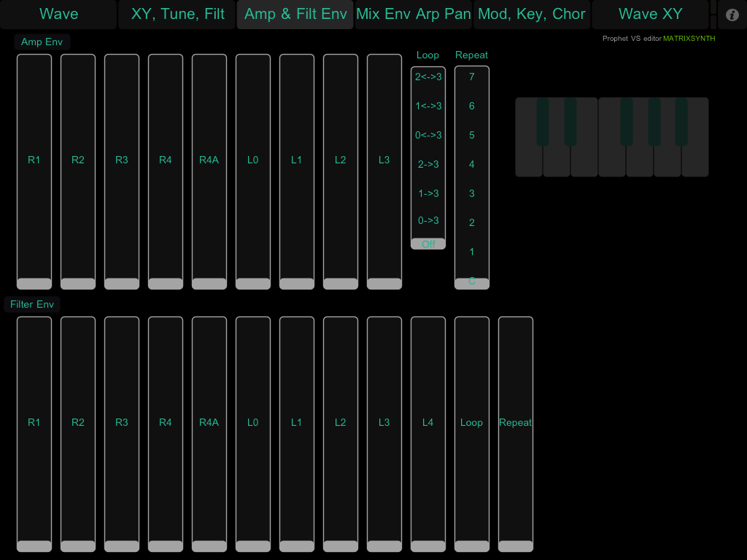Choose loop mode 0->3
This screenshot has height=560, width=747.
(428, 221)
